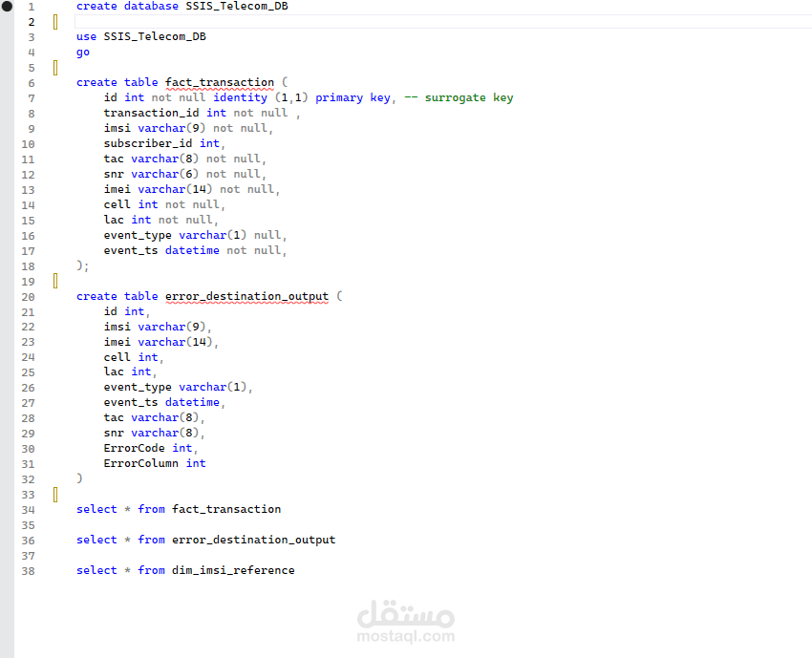Click the 'use SSIS_Telecom_DB' line
Screen dimensions: 812x658
click(140, 36)
